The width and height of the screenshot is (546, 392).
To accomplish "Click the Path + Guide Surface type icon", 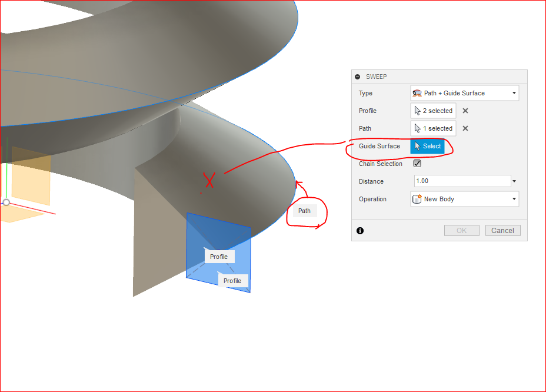I will point(418,93).
